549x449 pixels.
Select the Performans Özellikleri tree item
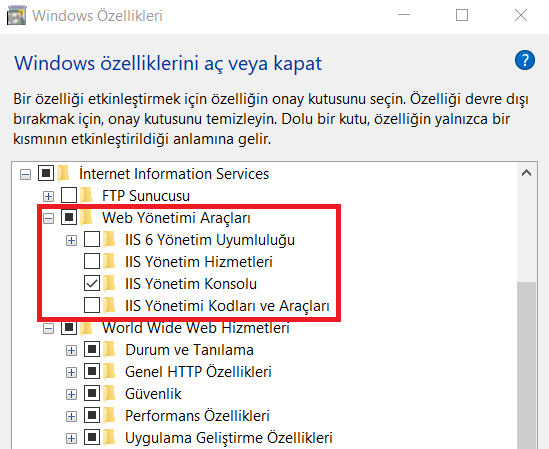click(197, 416)
